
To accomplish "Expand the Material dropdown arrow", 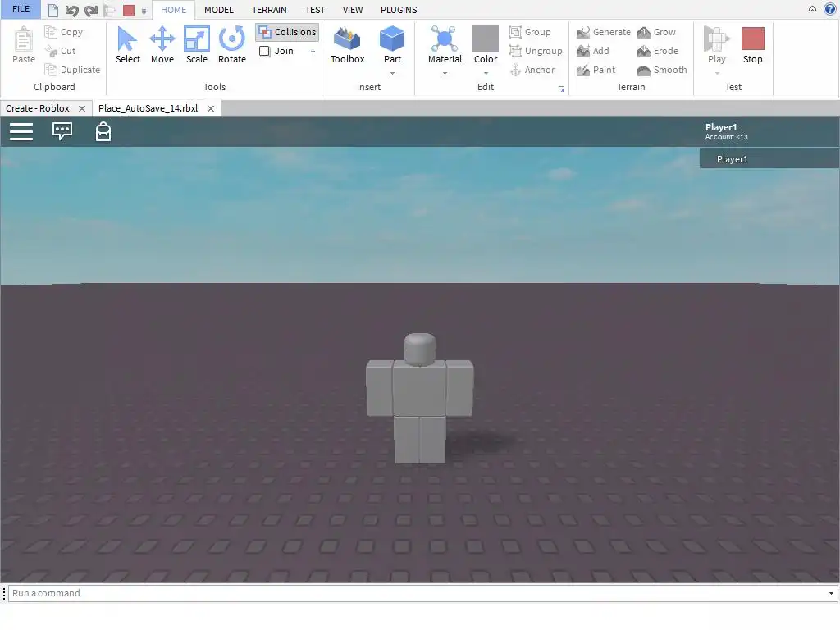I will coord(445,73).
